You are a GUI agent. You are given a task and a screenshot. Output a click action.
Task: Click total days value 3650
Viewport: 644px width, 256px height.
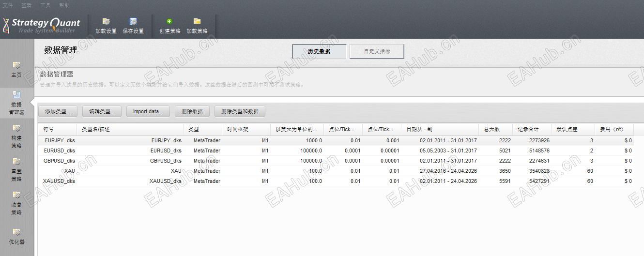coord(505,171)
